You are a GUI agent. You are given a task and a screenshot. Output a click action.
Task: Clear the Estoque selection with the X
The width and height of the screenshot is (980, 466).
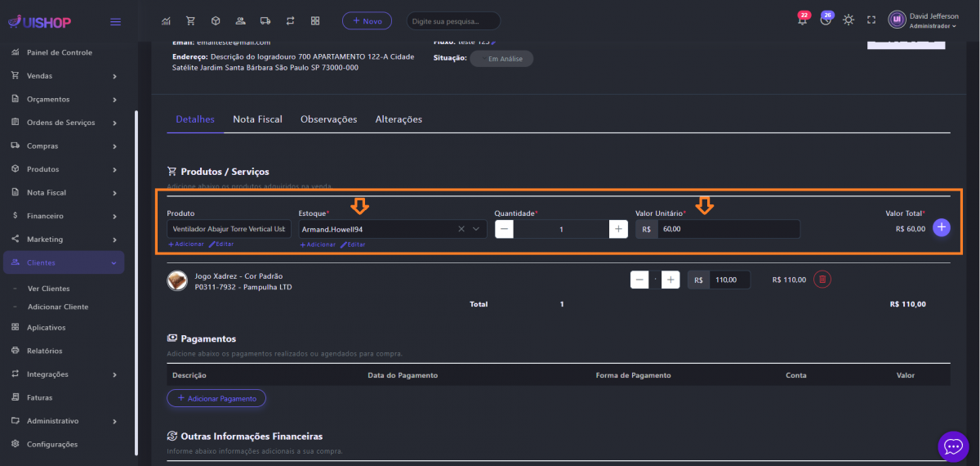(461, 229)
